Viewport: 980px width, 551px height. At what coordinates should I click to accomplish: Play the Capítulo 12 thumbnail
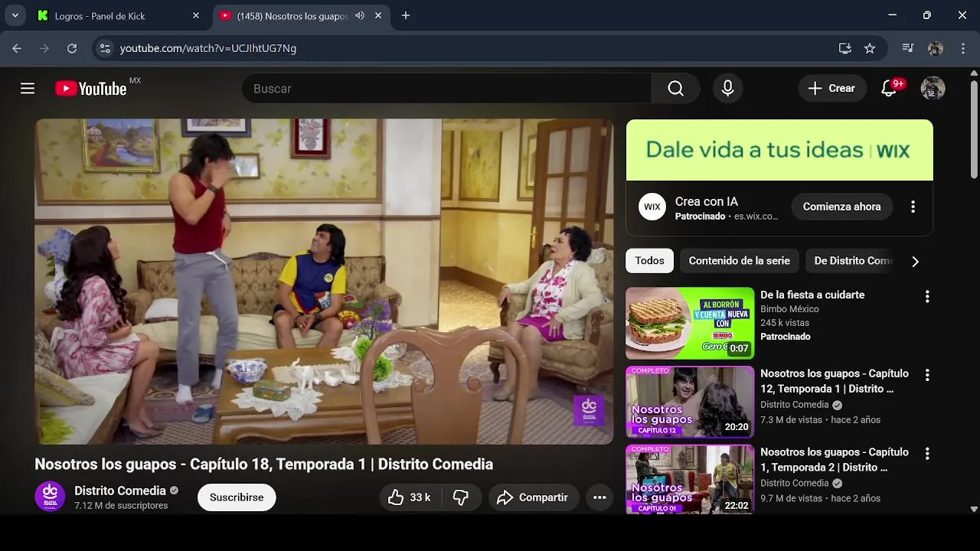[690, 402]
